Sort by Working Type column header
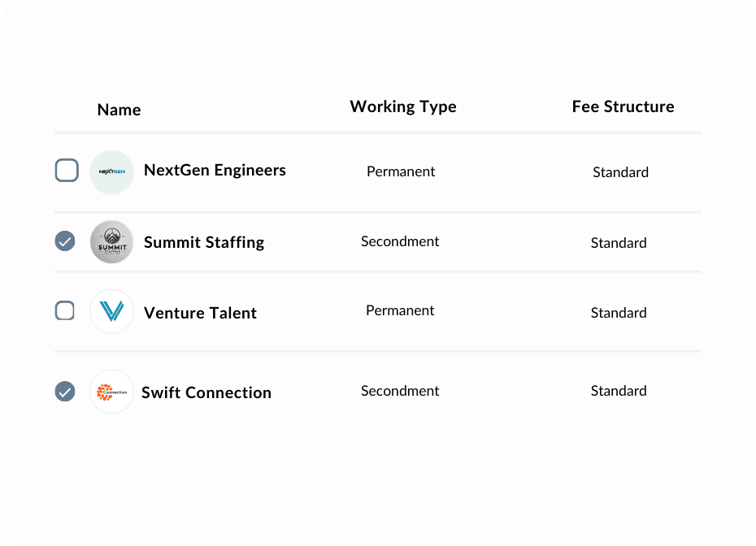This screenshot has width=756, height=546. click(x=403, y=107)
